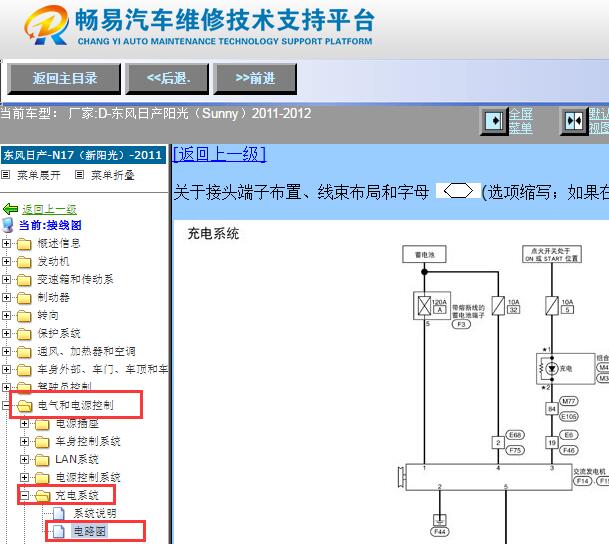Expand the 转向 tree node
The image size is (609, 544).
(6, 315)
